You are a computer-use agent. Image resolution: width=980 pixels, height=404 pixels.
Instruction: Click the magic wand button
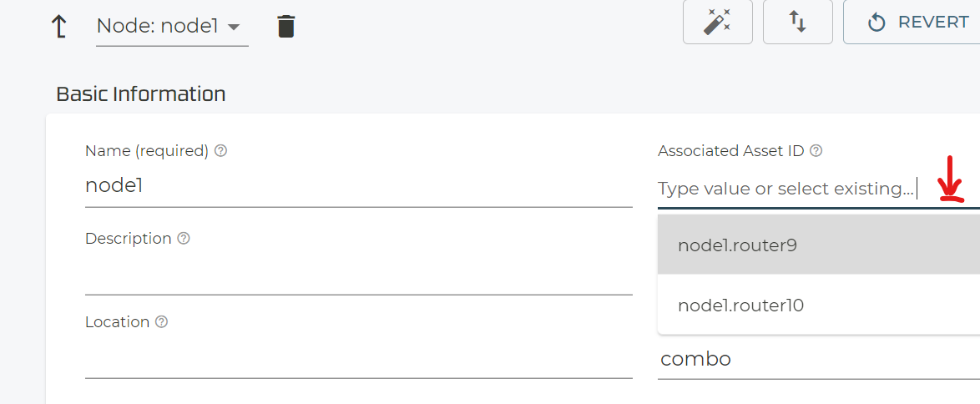[x=717, y=23]
